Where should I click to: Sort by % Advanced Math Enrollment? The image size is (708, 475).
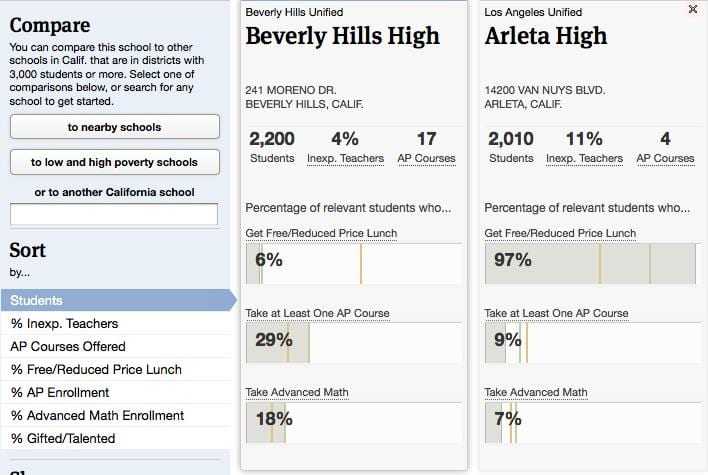point(97,415)
